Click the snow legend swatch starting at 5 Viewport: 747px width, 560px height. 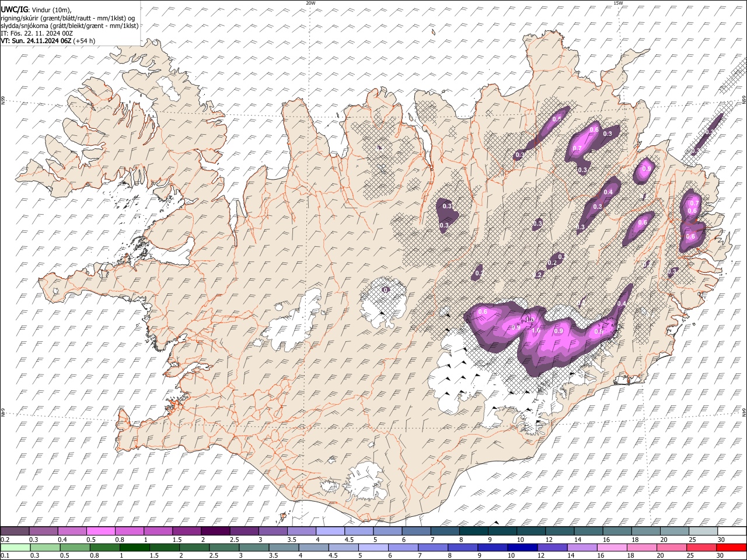(x=388, y=531)
